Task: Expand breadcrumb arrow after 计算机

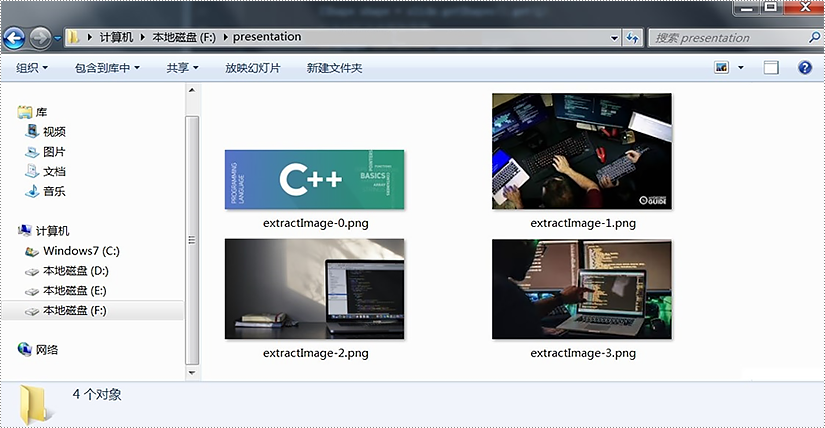Action: click(143, 37)
